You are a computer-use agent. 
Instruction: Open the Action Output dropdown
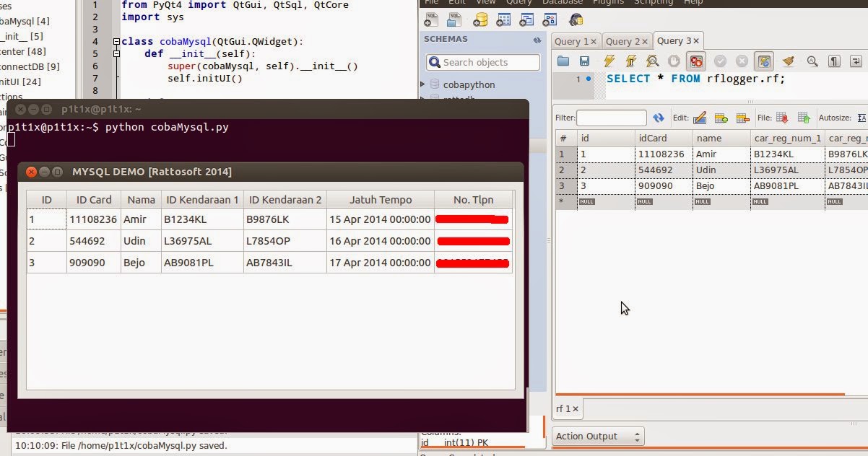pos(598,436)
